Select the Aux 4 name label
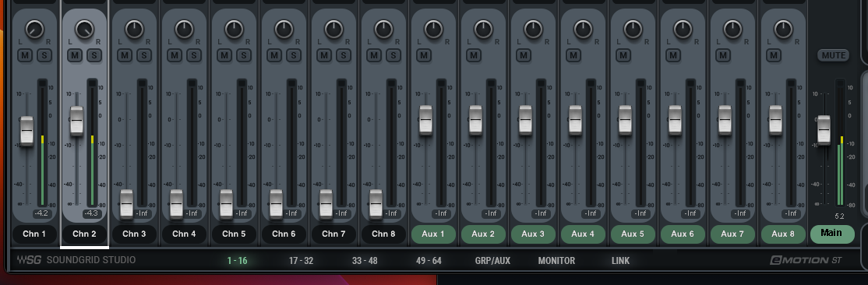The height and width of the screenshot is (285, 868). pos(583,234)
